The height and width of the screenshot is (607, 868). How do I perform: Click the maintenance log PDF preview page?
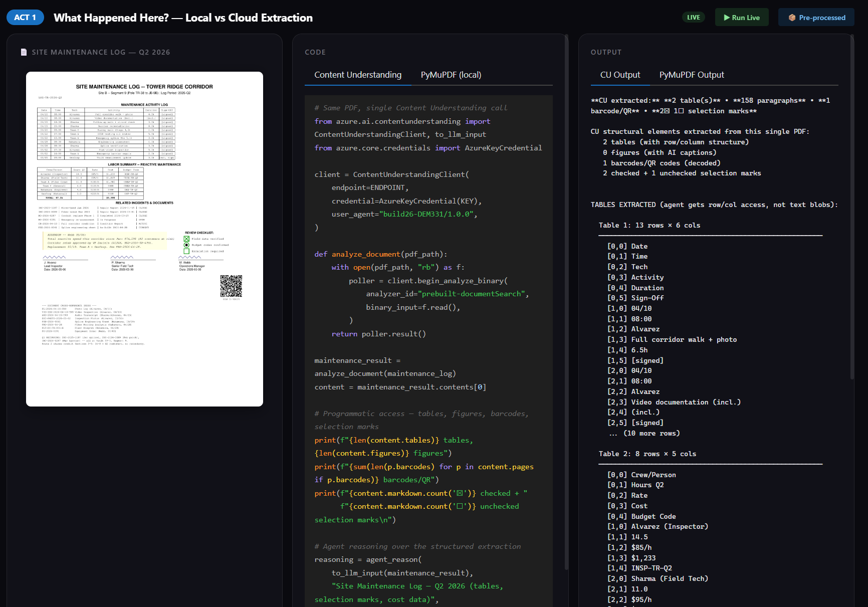point(144,239)
